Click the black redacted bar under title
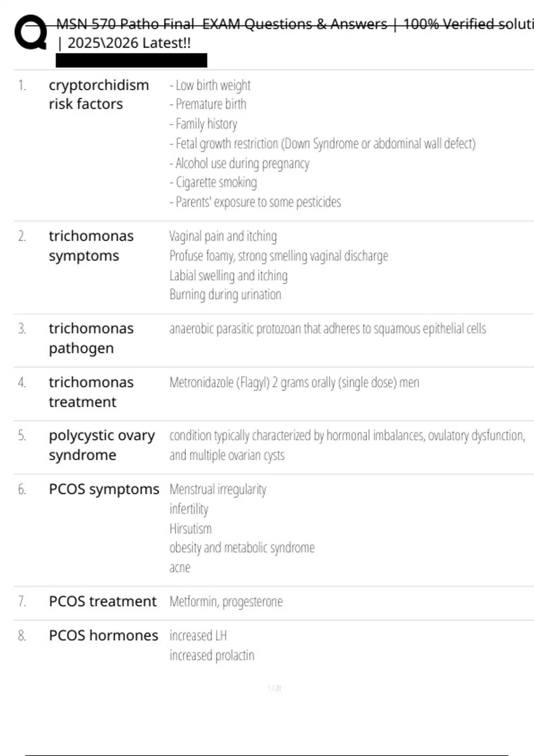 tap(131, 60)
